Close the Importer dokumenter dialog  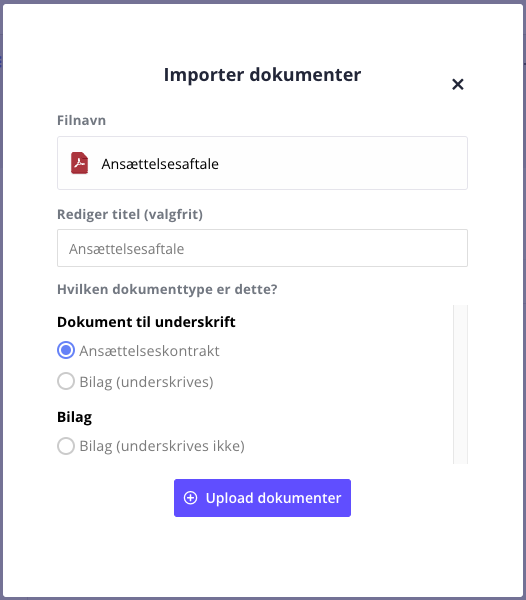coord(458,84)
